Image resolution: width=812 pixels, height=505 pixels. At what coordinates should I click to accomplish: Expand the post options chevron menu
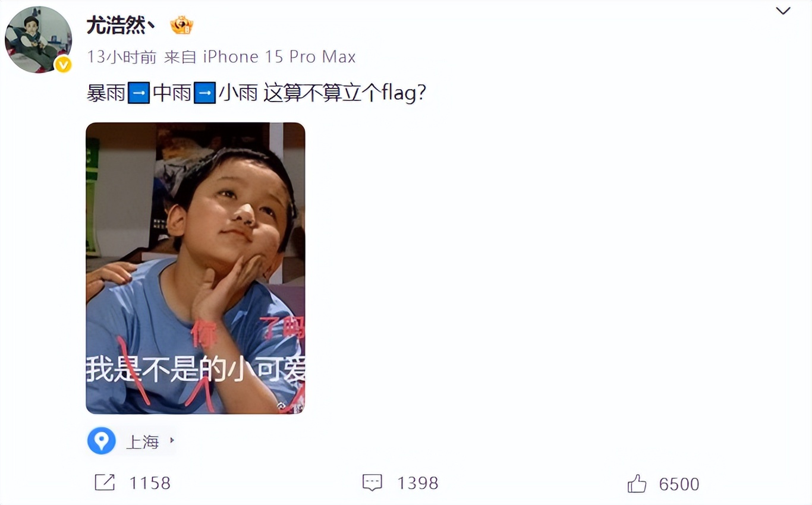pyautogui.click(x=783, y=11)
